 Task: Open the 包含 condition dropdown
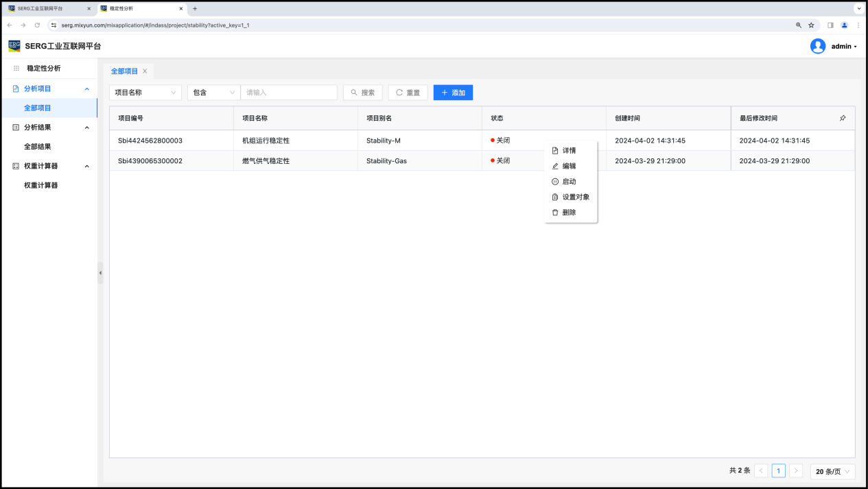pos(213,93)
